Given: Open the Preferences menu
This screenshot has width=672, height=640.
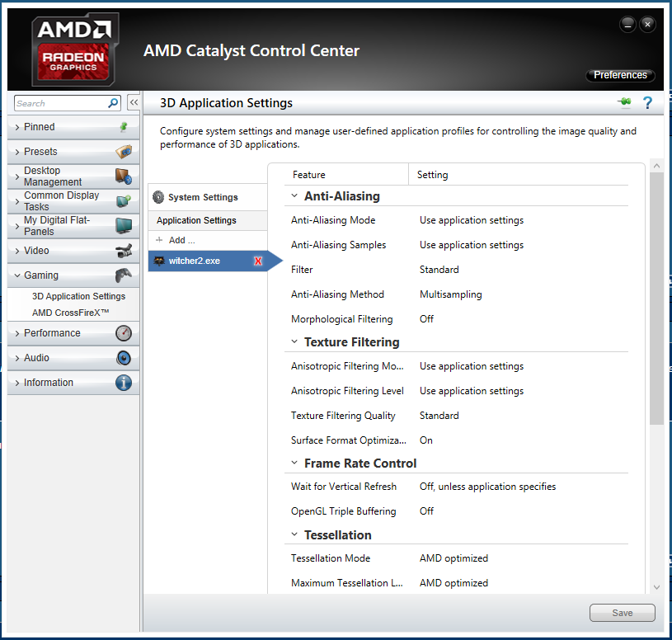Looking at the screenshot, I should [620, 75].
